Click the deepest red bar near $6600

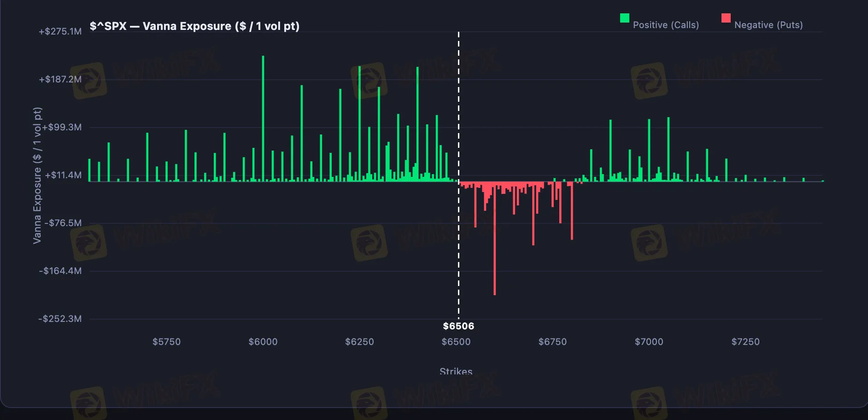pos(495,239)
